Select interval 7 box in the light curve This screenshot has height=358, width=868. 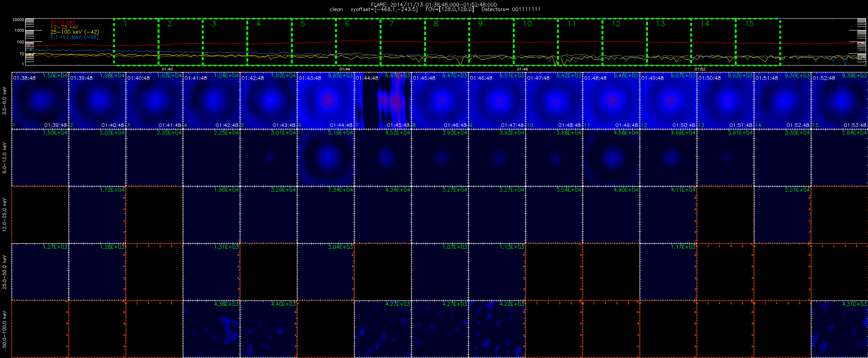[x=403, y=42]
